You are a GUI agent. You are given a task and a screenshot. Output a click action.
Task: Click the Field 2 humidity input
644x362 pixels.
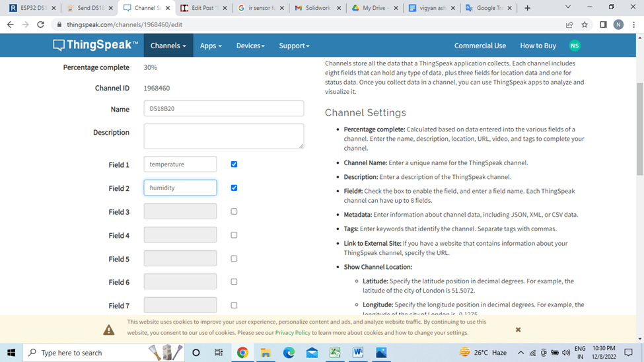180,188
